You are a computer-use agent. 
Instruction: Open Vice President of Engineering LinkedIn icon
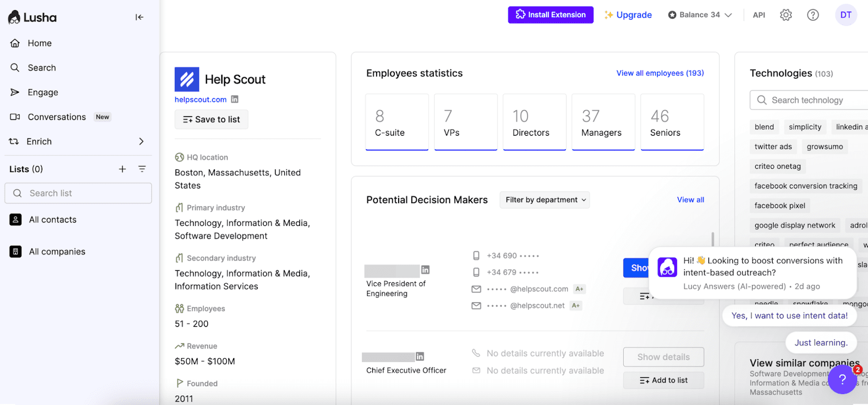click(x=425, y=270)
